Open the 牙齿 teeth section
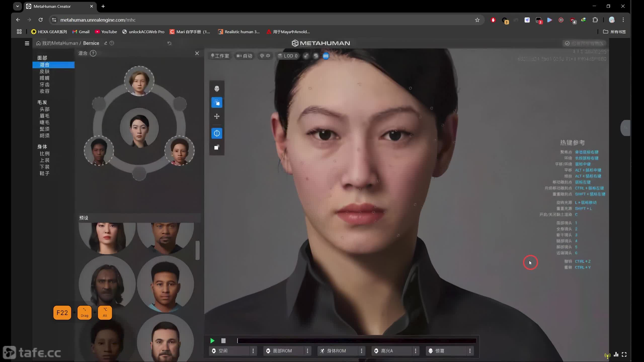Screen dimensions: 644x362 coord(45,85)
